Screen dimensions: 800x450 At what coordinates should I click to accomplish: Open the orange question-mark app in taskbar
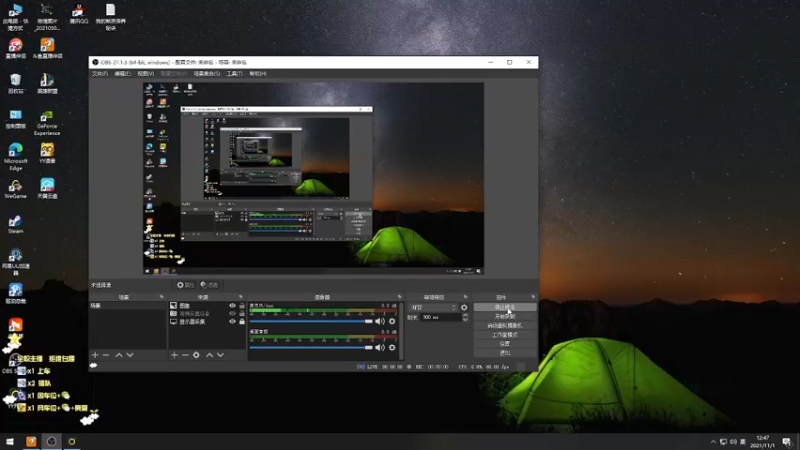[31, 441]
